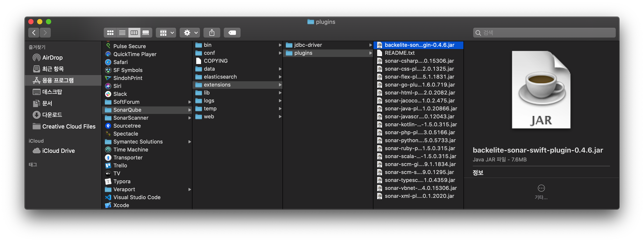Open the 다운로드 sidebar folder
644x242 pixels.
[x=52, y=115]
